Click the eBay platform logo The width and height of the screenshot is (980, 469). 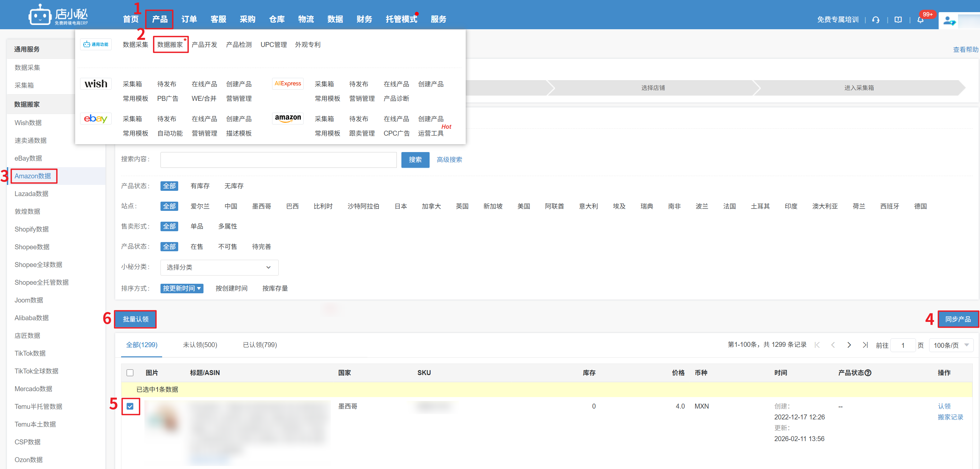[96, 119]
